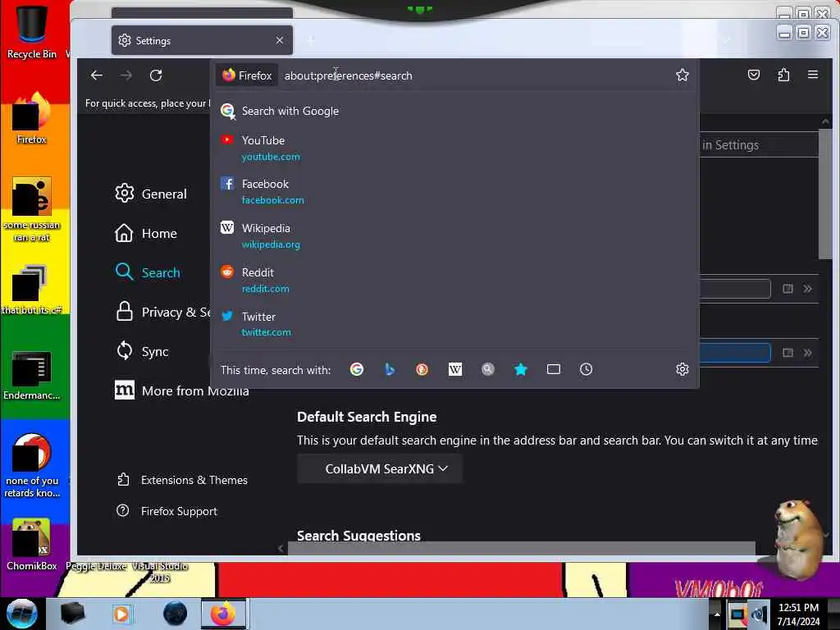Click Find in Settings search field
840x630 pixels.
[x=759, y=144]
